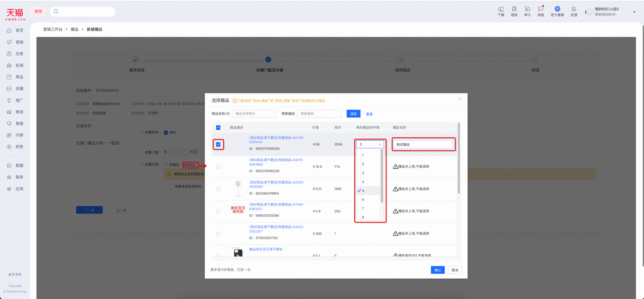Click the 上一步 previous step button
This screenshot has width=644, height=299.
pyautogui.click(x=122, y=210)
